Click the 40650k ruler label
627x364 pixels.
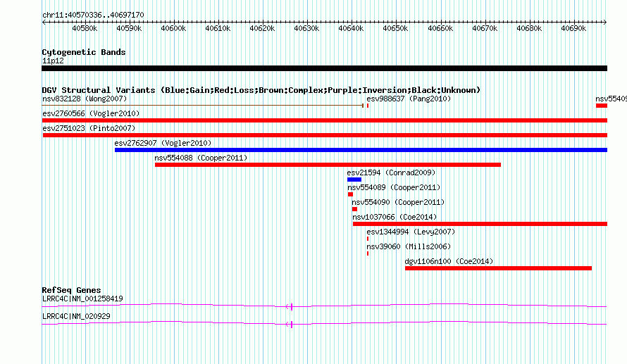click(x=395, y=28)
